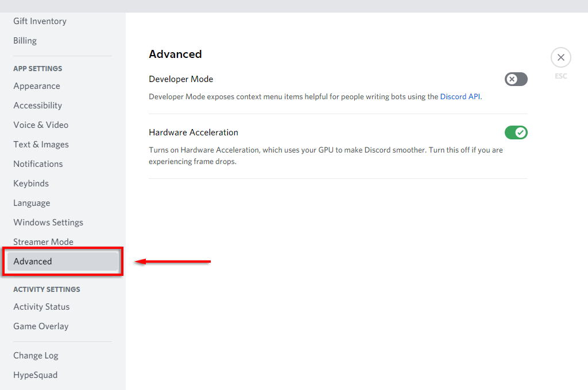Turn off Hardware Acceleration toggle
The height and width of the screenshot is (390, 588).
click(516, 132)
